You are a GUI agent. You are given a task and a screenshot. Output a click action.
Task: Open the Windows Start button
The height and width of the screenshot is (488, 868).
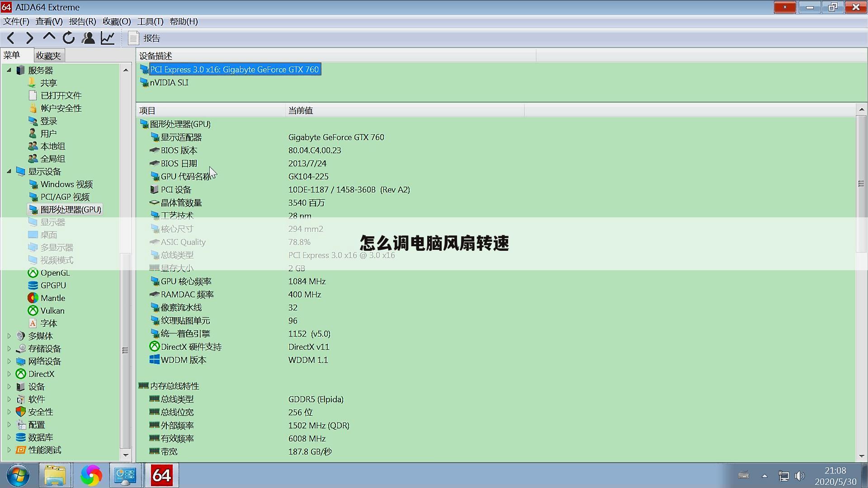click(x=18, y=475)
